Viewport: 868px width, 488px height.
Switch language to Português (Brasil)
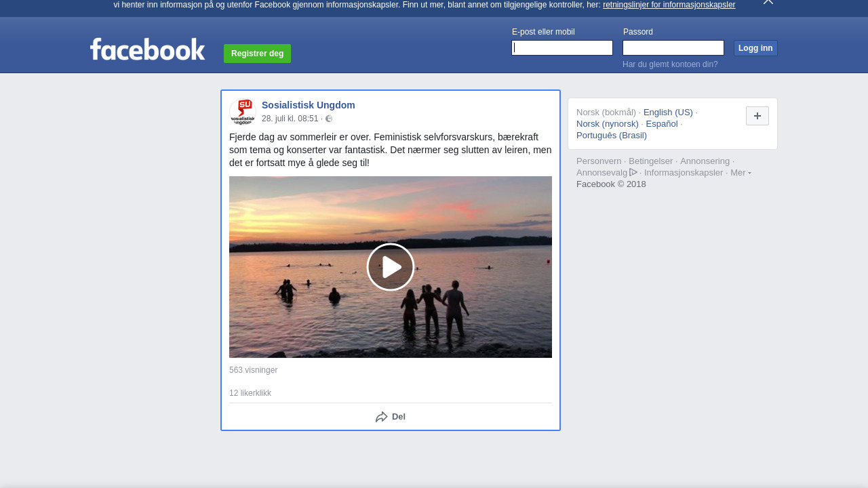[612, 136]
